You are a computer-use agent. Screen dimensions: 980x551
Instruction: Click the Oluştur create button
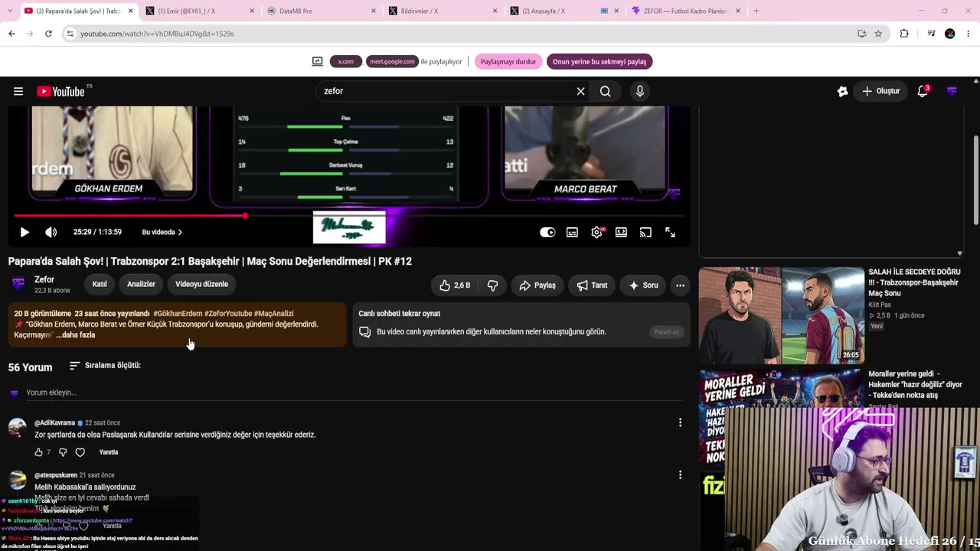[881, 91]
